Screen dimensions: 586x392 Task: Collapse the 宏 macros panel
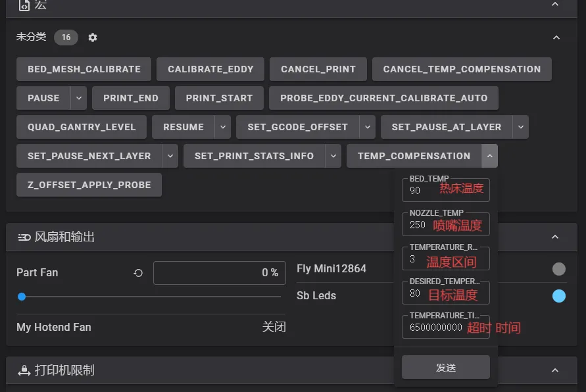click(555, 5)
